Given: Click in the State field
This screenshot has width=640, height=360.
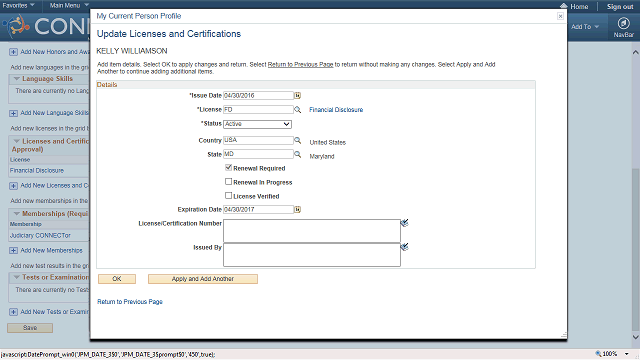Looking at the screenshot, I should (x=258, y=154).
